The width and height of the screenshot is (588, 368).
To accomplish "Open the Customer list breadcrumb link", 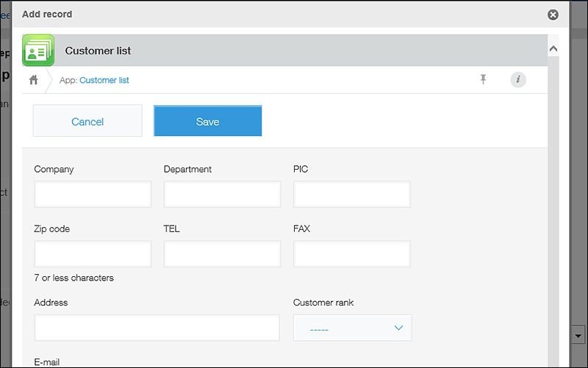I will click(x=104, y=80).
